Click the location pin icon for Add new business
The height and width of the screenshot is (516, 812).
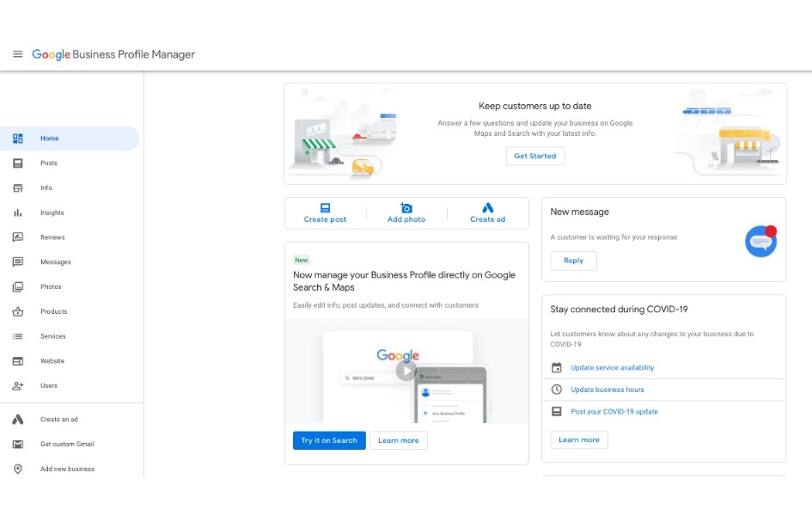pos(17,469)
